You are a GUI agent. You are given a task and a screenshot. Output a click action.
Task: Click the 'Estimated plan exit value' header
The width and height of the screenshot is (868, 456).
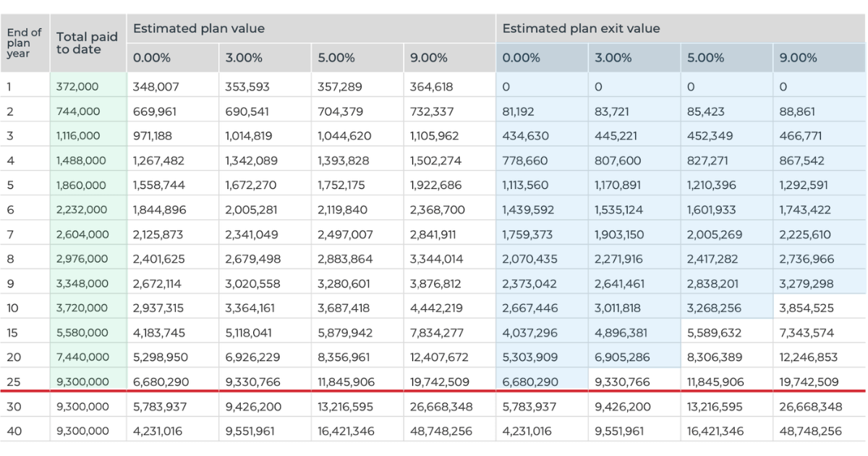pos(581,29)
